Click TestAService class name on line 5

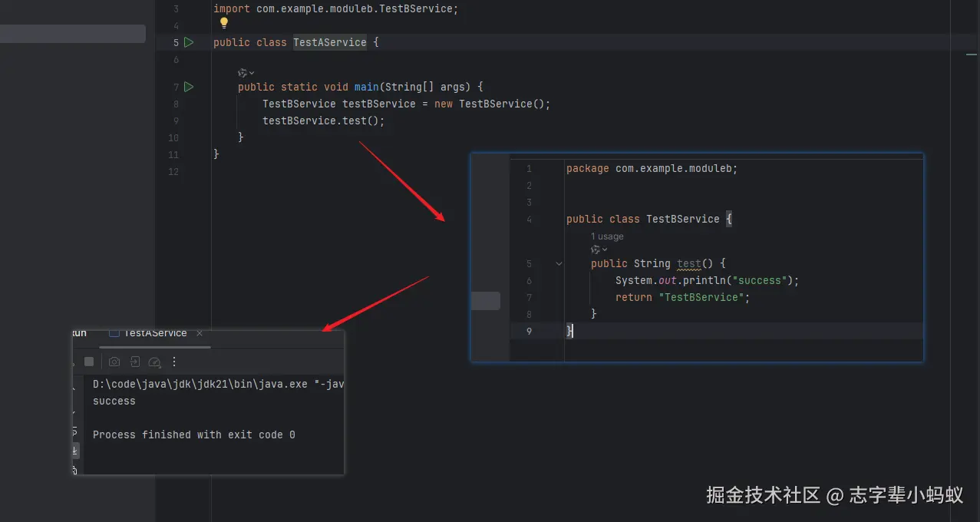coord(330,42)
